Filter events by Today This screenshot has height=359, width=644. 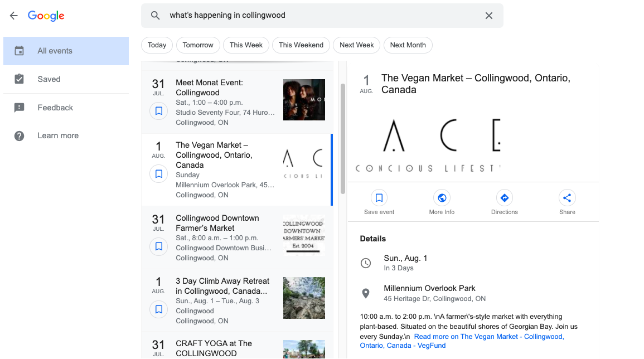[157, 45]
